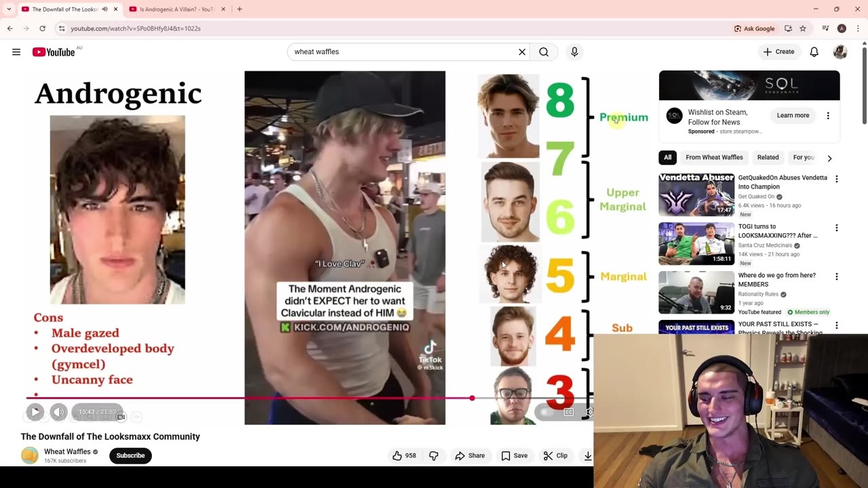The height and width of the screenshot is (488, 868).
Task: Mute the video with the volume button
Action: coord(59,411)
